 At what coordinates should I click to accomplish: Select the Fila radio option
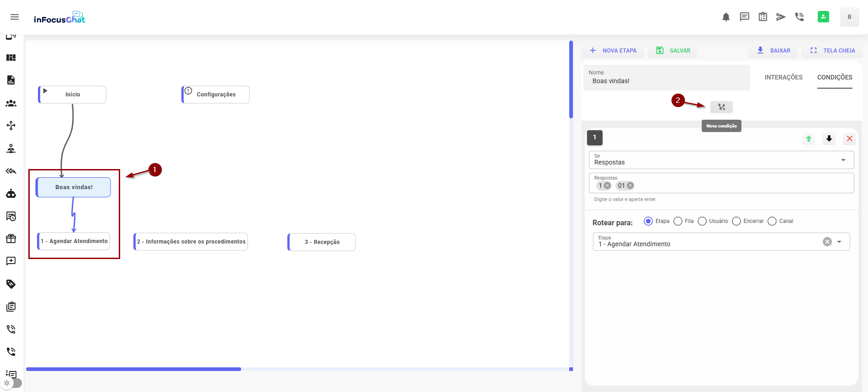point(678,221)
